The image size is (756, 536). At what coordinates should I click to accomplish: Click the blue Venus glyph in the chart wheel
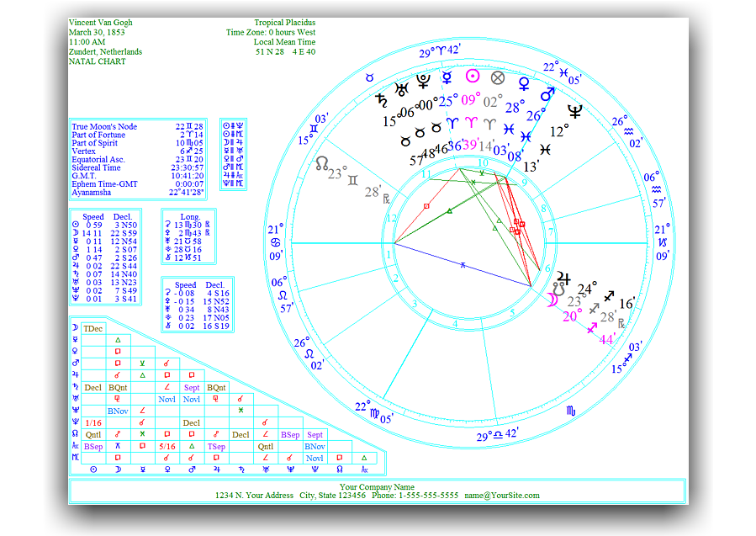coord(523,83)
